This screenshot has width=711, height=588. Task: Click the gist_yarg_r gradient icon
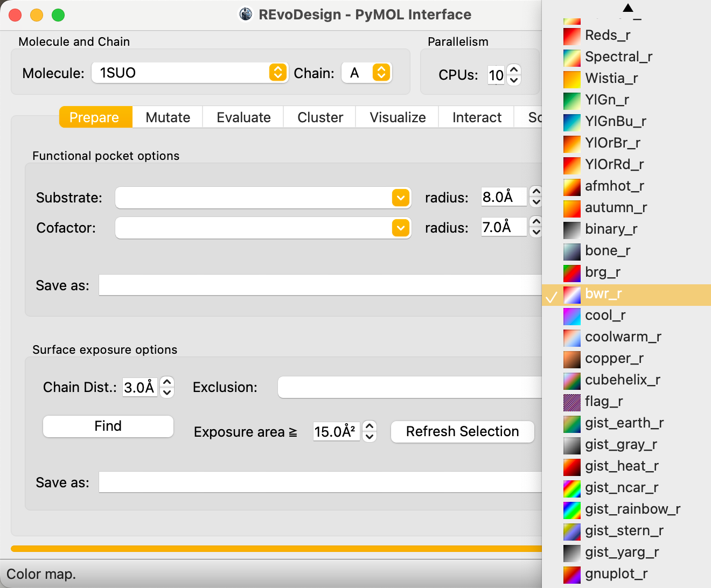(572, 553)
